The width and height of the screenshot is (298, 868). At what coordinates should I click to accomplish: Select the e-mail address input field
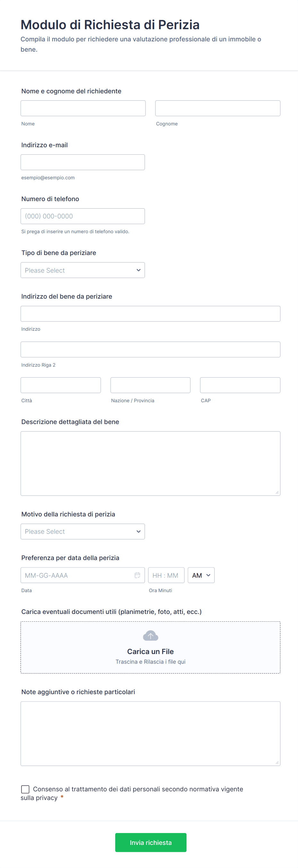tap(82, 162)
